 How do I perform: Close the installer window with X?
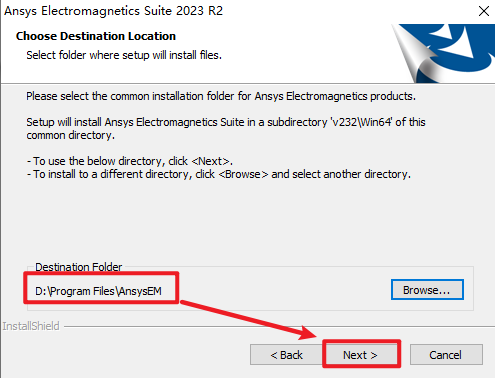484,11
